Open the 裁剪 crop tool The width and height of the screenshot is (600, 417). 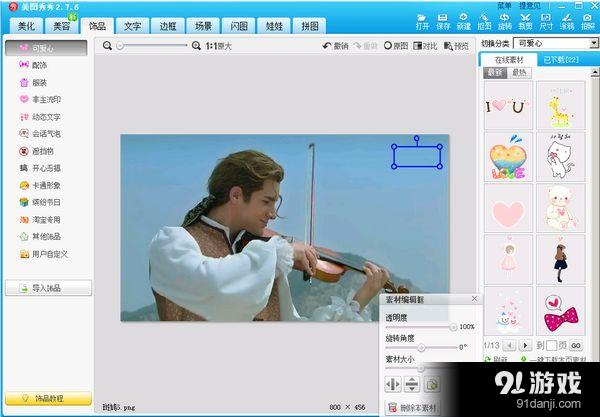[525, 22]
